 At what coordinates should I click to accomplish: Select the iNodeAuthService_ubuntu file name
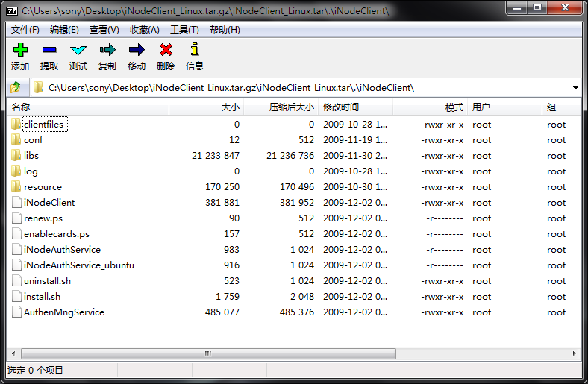79,265
